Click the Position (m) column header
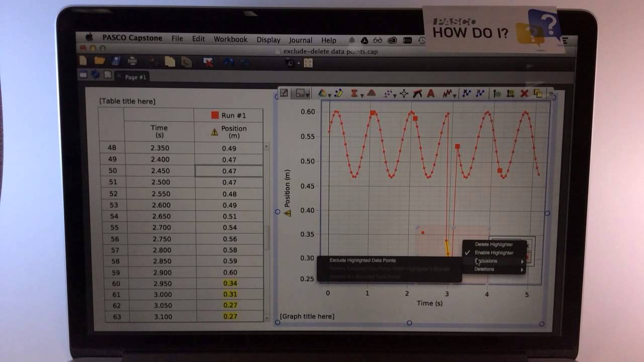This screenshot has height=362, width=644. point(228,132)
